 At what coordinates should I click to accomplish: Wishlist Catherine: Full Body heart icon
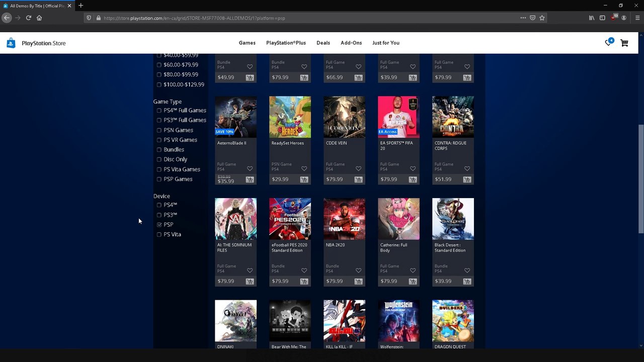pyautogui.click(x=413, y=270)
